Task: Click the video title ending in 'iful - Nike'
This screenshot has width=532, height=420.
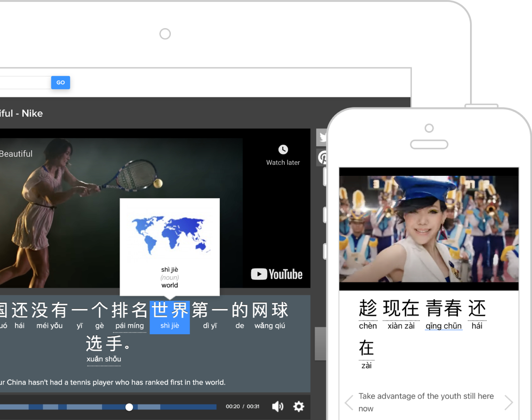Action: pyautogui.click(x=21, y=113)
